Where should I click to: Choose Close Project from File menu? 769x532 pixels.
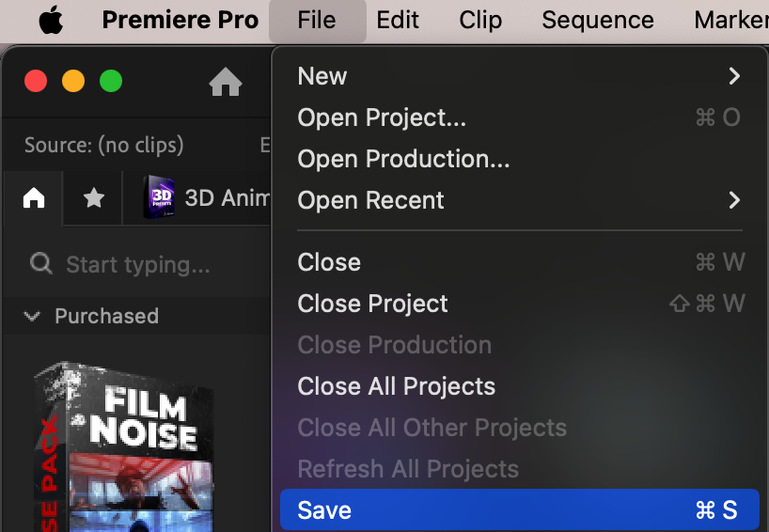[372, 304]
